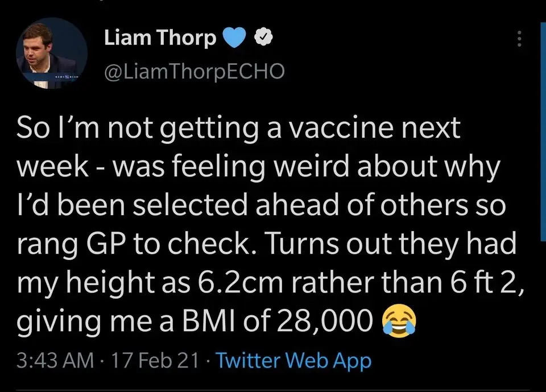
Task: Open Liam Thorp's profile picture
Action: 52,53
